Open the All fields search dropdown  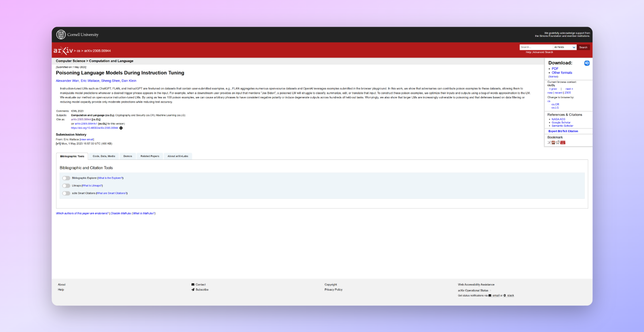click(564, 47)
